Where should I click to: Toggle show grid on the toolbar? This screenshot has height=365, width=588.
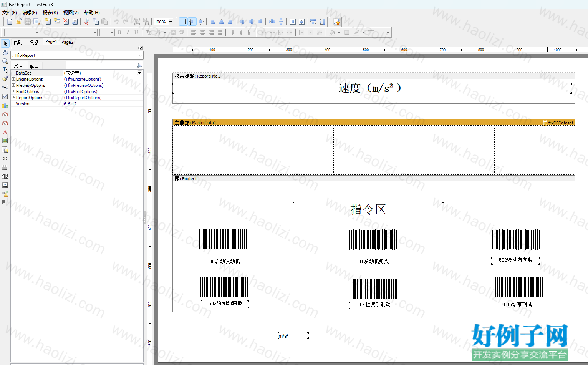(x=184, y=22)
